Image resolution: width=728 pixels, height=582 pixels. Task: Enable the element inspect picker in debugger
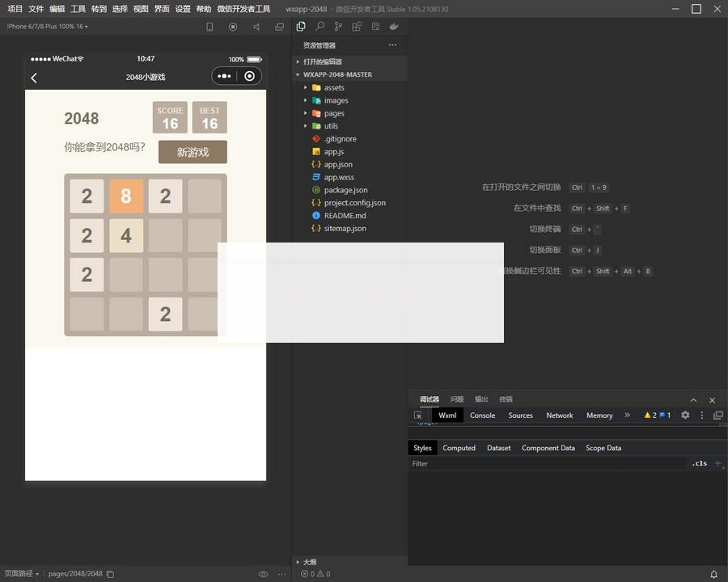click(x=418, y=415)
